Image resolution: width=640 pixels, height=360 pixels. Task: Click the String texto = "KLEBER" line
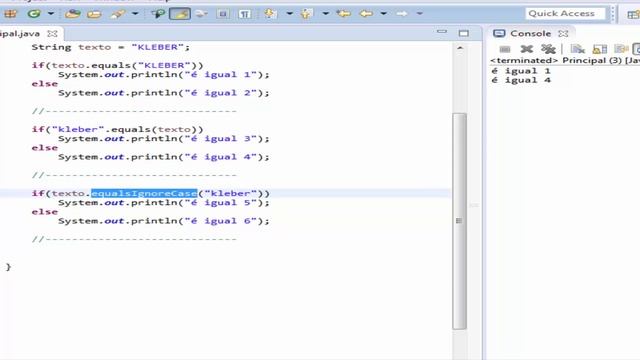pos(111,47)
